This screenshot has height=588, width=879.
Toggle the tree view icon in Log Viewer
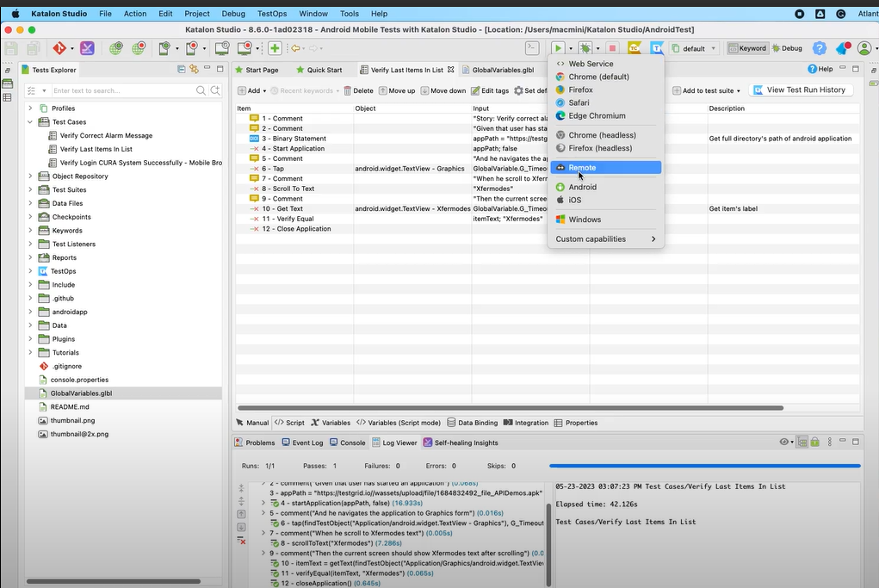coord(802,443)
